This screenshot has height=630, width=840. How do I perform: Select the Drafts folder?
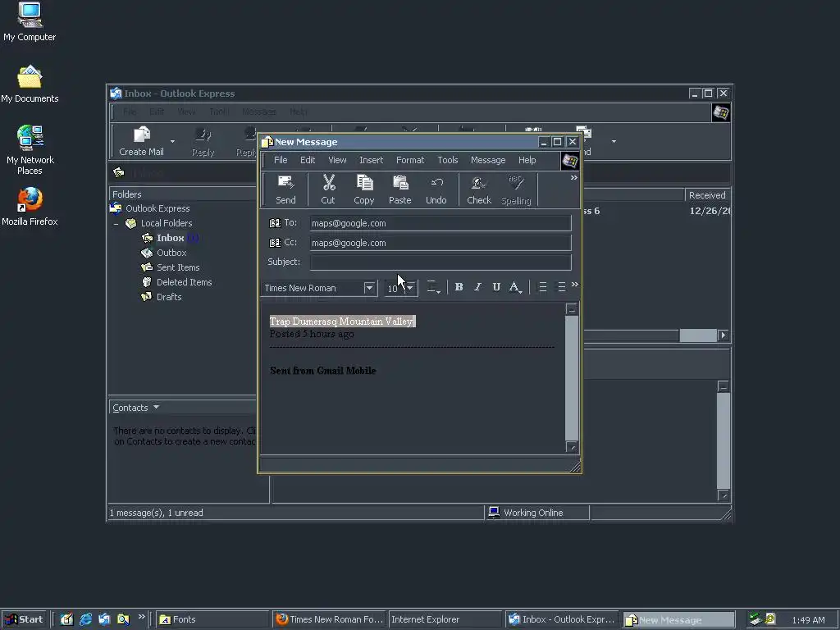[169, 297]
